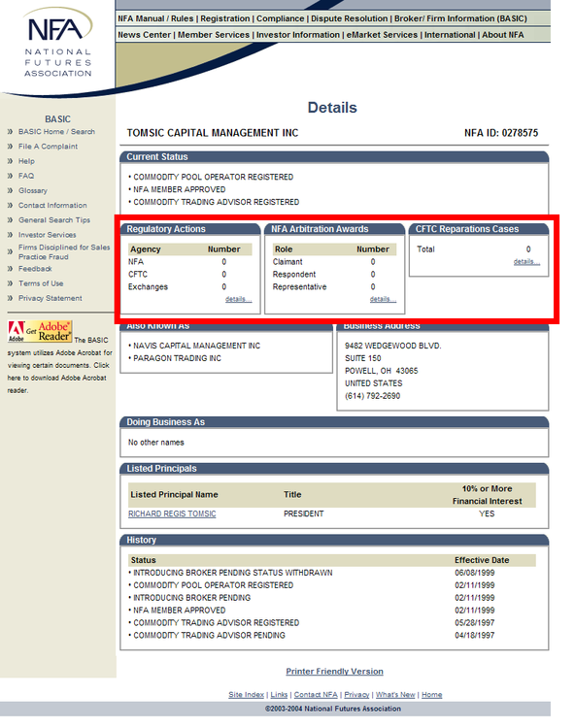575x728 pixels.
Task: Open Firms Disciplined for Sales Practice Fraud
Action: [64, 252]
